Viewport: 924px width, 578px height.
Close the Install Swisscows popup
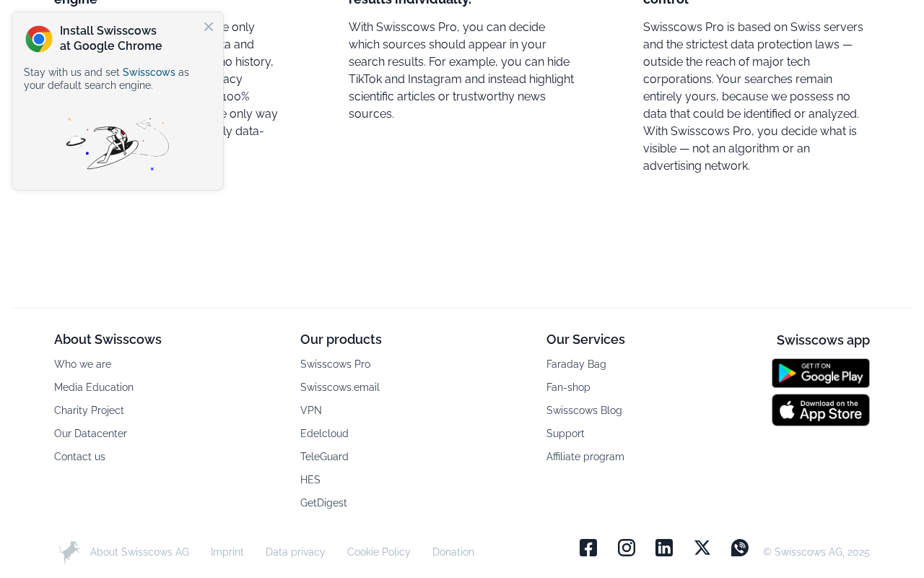[209, 27]
